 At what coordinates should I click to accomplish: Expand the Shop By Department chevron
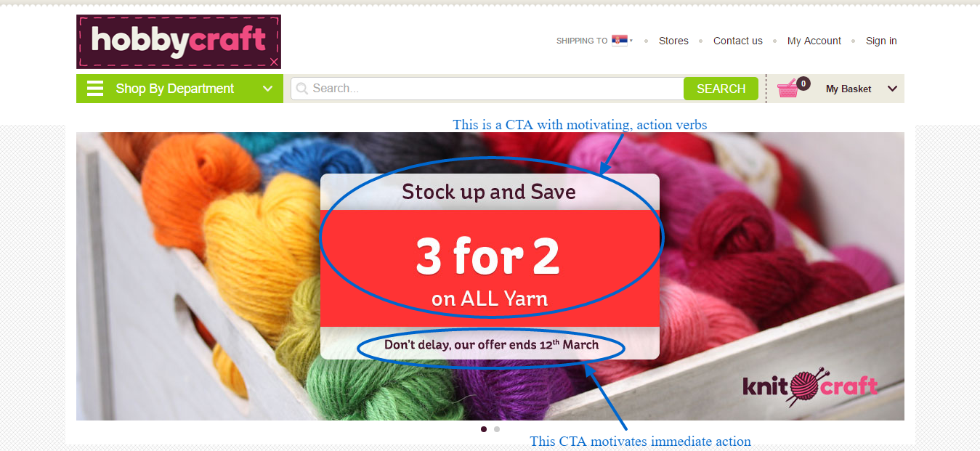coord(268,89)
